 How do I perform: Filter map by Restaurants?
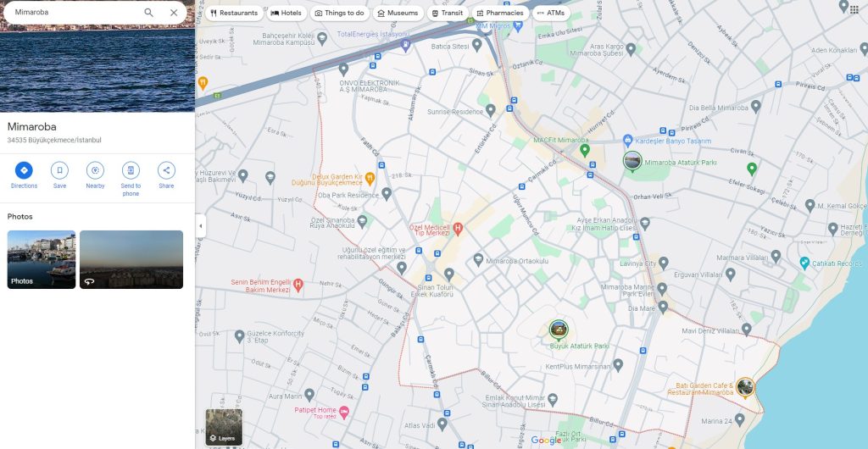(x=234, y=14)
